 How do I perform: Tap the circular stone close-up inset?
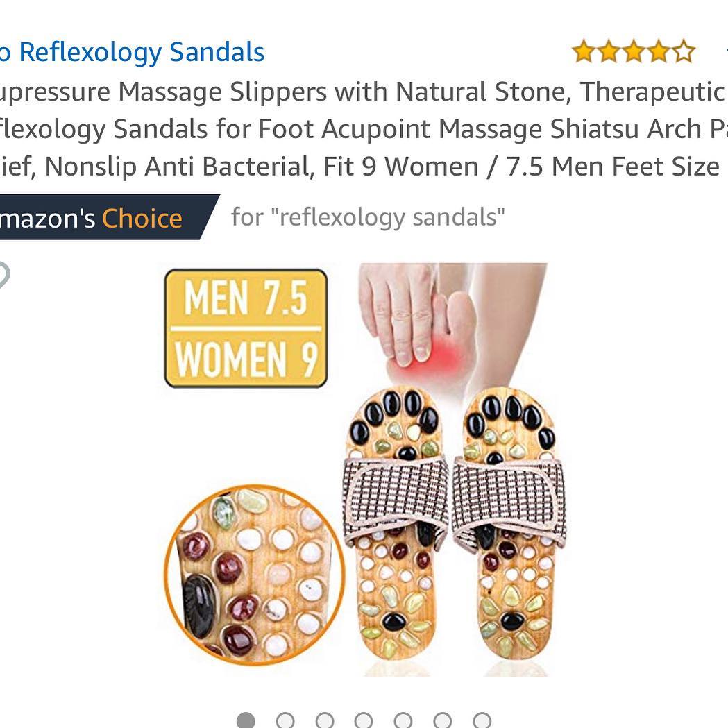coord(255,575)
